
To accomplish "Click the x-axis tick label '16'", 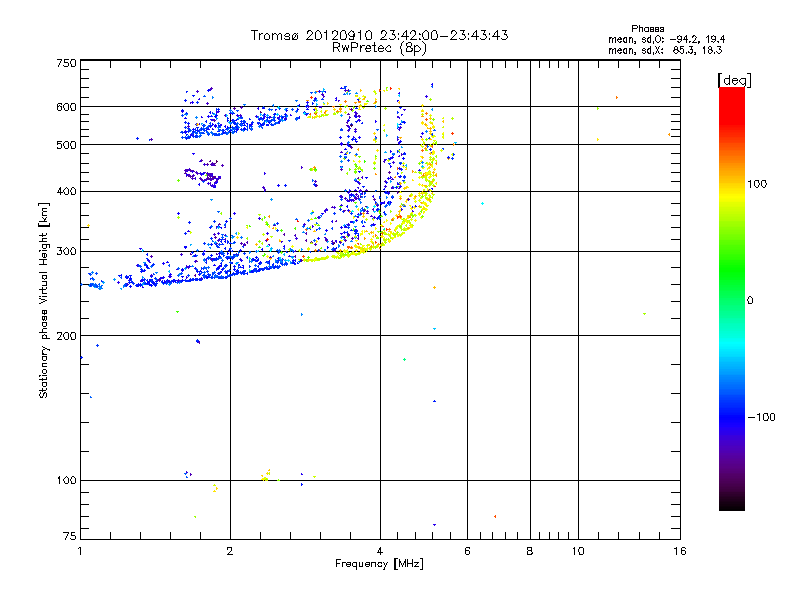I will point(680,551).
